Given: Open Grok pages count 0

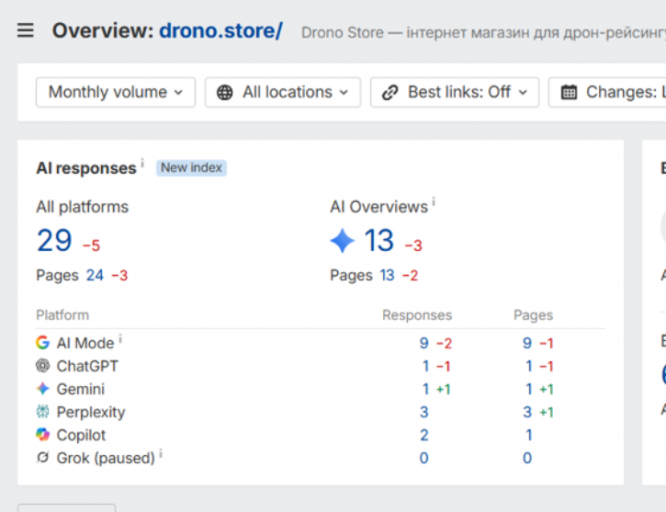Looking at the screenshot, I should 527,458.
